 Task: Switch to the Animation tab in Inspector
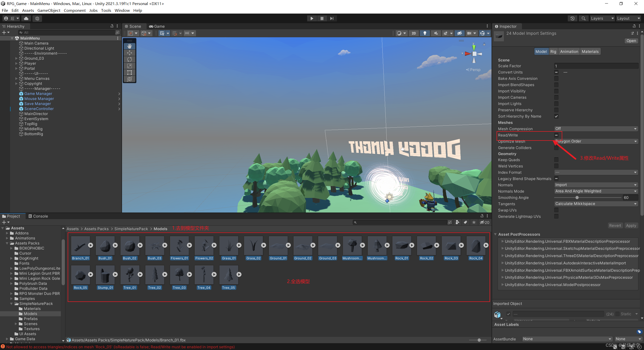569,51
